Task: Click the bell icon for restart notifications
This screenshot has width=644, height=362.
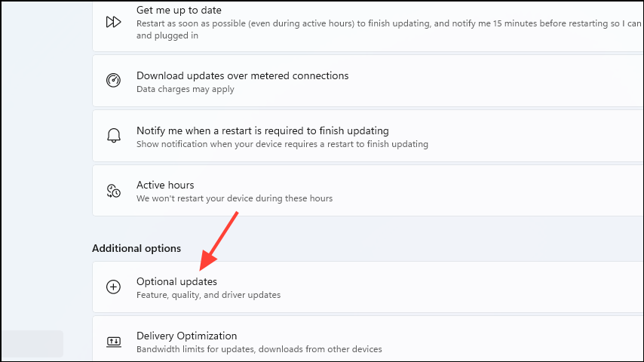Action: point(114,135)
